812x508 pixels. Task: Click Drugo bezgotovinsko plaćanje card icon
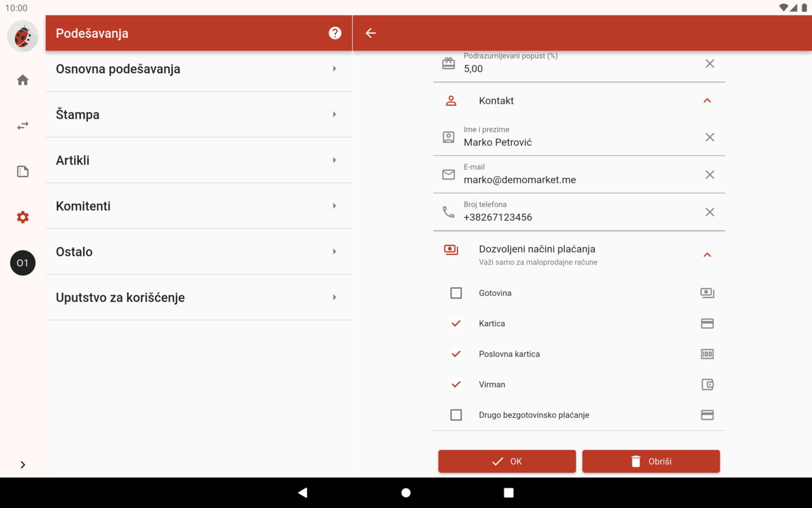(707, 415)
